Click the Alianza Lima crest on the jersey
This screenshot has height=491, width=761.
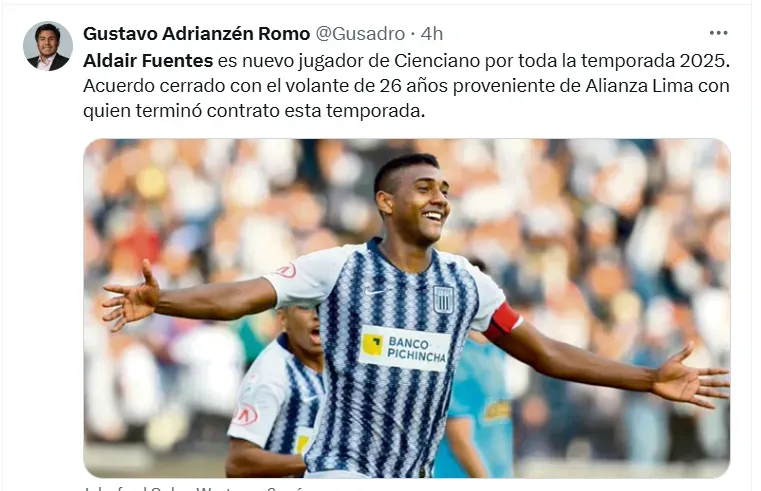[x=444, y=299]
